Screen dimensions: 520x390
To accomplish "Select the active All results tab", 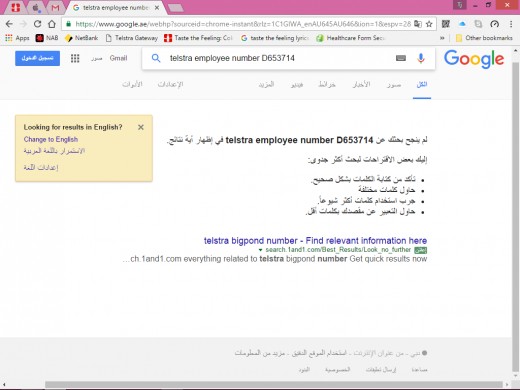I will click(x=422, y=85).
